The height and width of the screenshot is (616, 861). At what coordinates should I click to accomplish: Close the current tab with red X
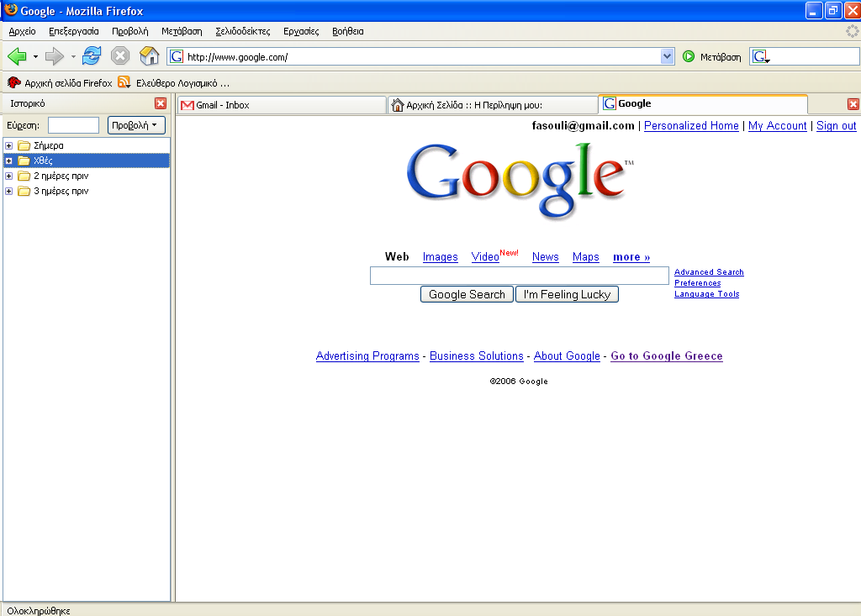853,104
